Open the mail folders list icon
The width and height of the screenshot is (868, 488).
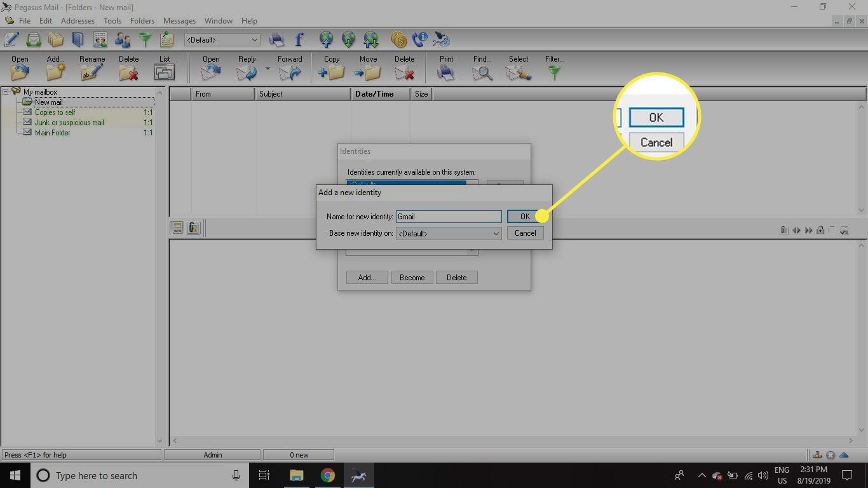[56, 40]
